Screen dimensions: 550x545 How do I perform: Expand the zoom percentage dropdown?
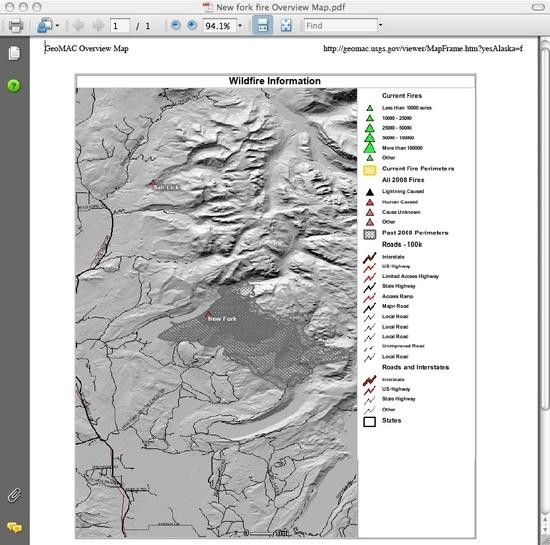[x=240, y=26]
